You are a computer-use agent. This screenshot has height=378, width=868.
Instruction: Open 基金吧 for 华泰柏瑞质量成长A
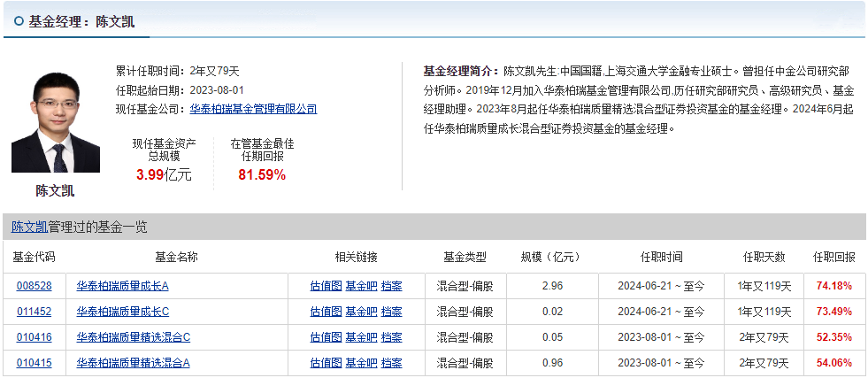click(x=362, y=286)
